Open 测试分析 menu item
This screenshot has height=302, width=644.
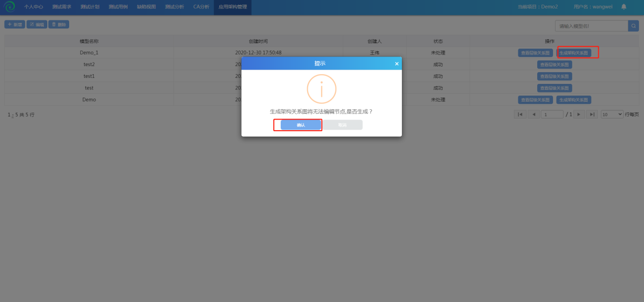[174, 7]
